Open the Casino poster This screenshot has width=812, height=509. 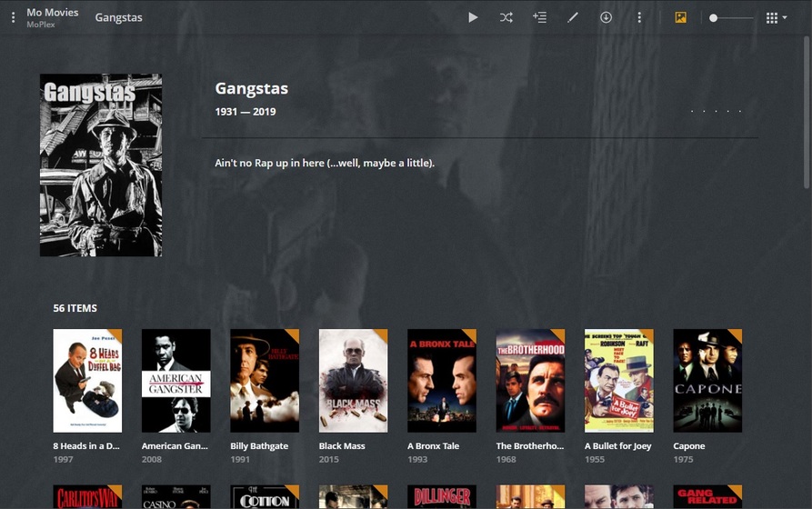click(176, 496)
